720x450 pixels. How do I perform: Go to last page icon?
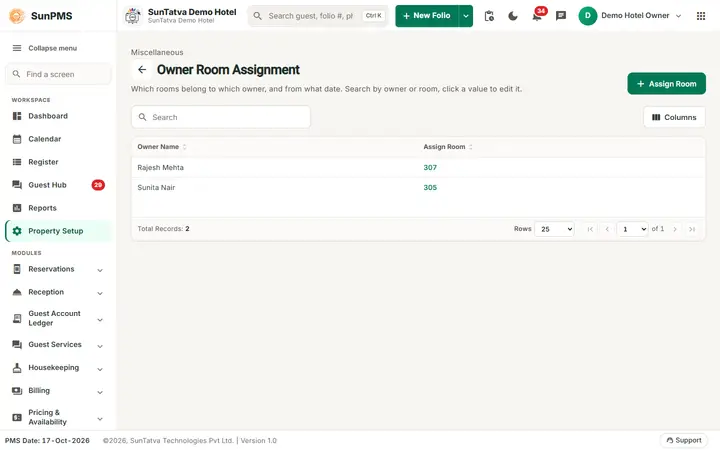click(692, 229)
